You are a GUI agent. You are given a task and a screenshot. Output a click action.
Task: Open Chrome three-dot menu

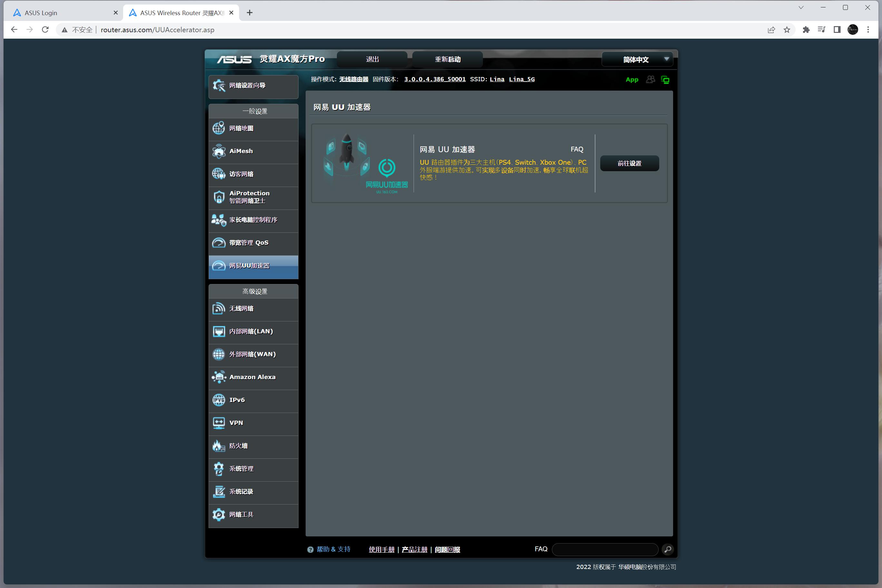click(868, 30)
